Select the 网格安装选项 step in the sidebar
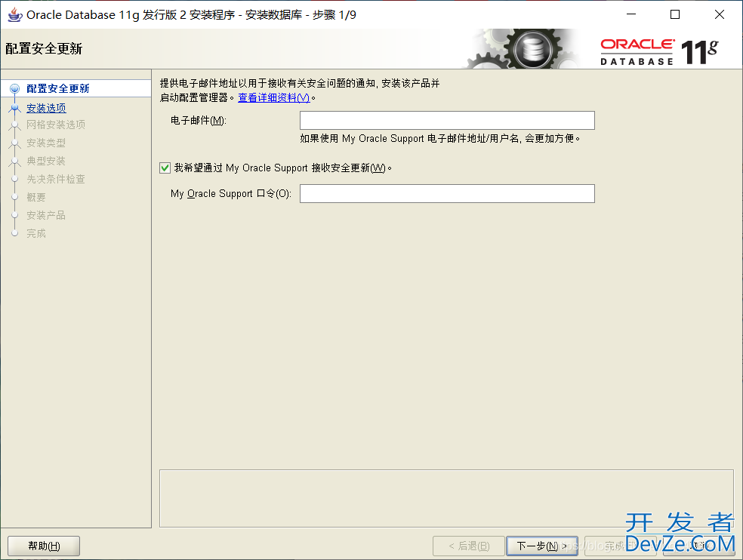 (x=55, y=125)
